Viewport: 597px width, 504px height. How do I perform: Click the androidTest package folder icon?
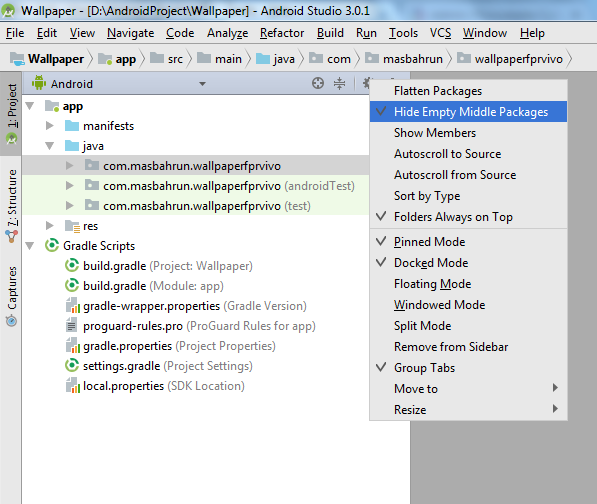coord(92,185)
